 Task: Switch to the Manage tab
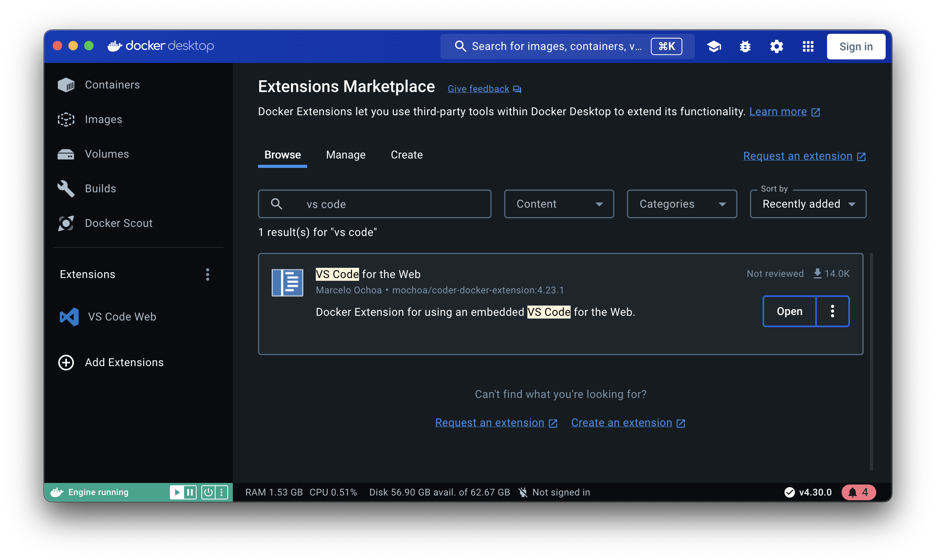pos(346,155)
